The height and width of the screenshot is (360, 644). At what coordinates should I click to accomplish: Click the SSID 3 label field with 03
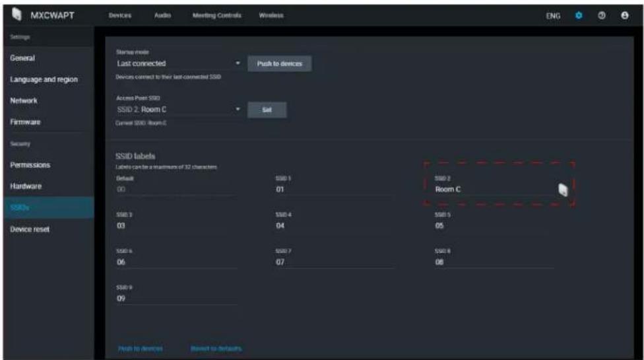pyautogui.click(x=177, y=226)
